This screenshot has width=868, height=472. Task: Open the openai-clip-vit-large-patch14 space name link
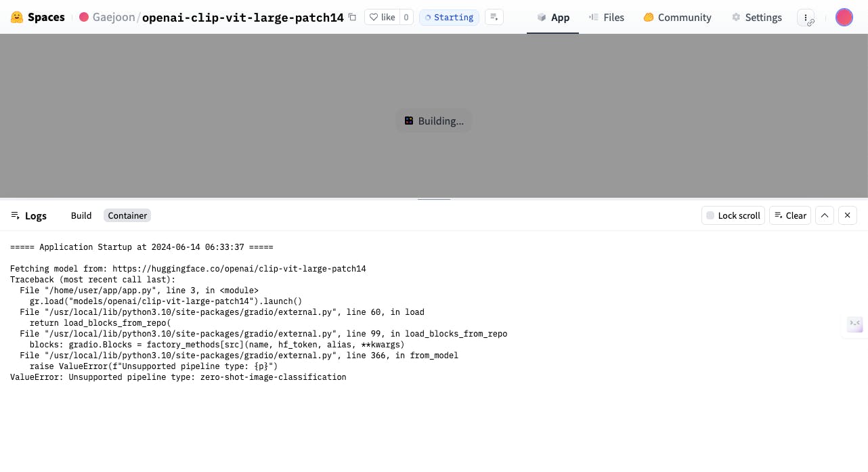tap(243, 17)
